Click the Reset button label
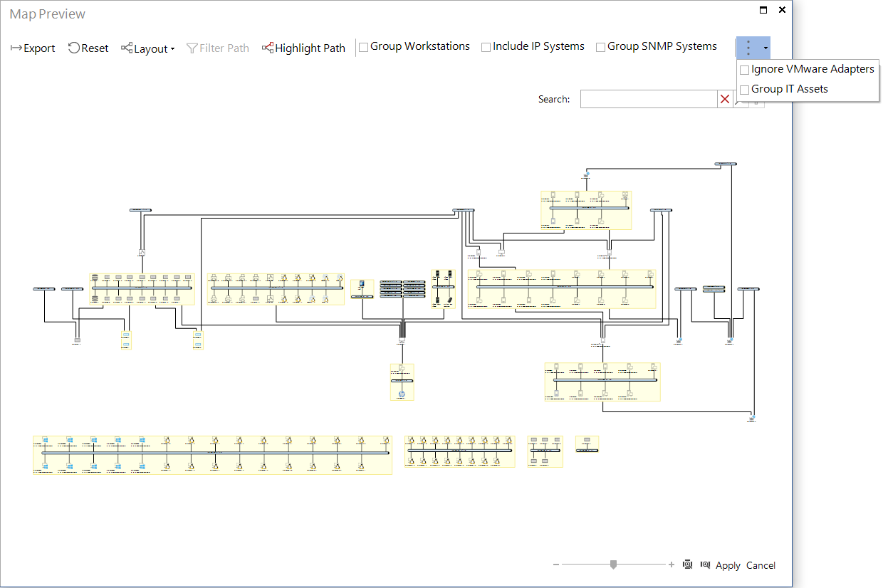 coord(95,48)
